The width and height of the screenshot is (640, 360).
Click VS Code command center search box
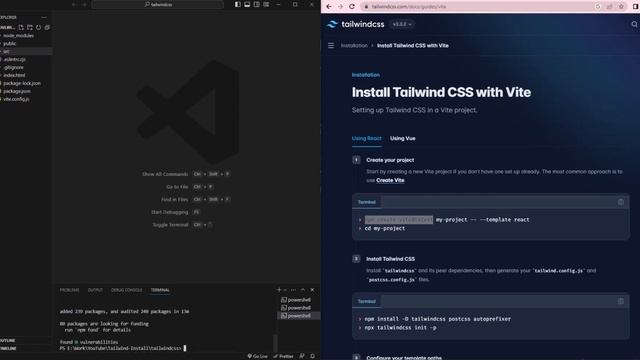[x=158, y=4]
